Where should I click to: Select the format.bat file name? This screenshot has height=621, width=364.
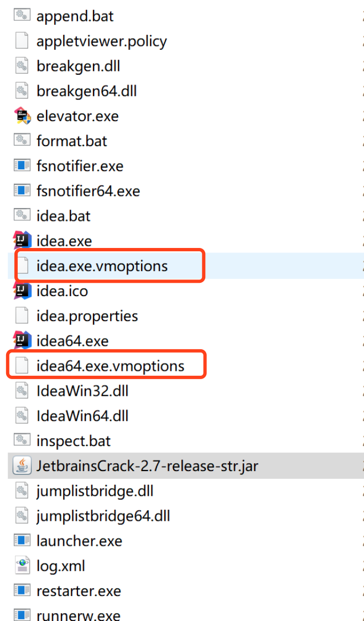point(71,141)
